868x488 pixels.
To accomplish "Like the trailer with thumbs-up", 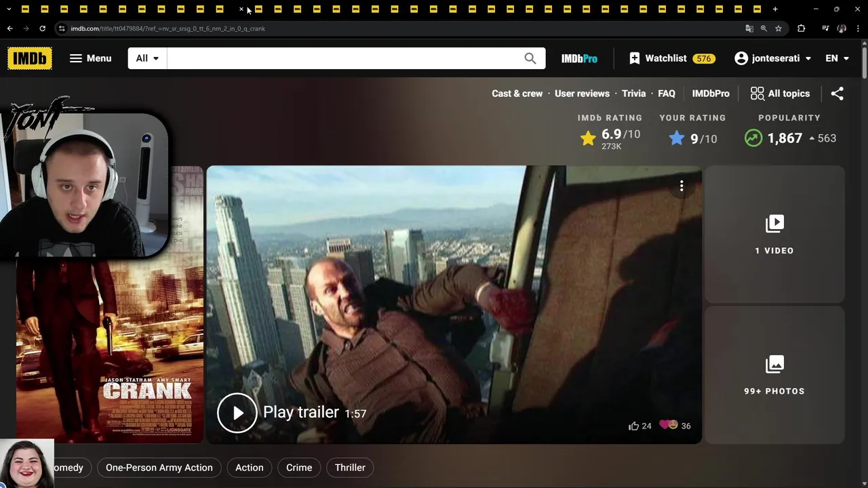I will tap(639, 426).
